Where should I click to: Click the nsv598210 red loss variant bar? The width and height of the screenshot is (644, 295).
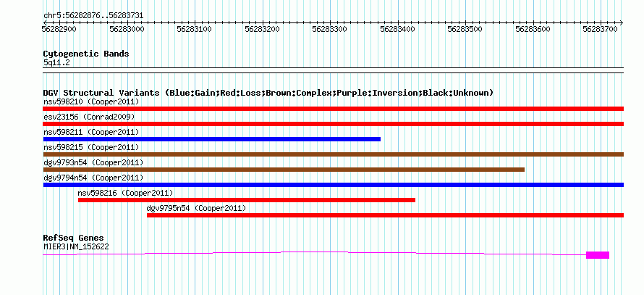tap(333, 109)
